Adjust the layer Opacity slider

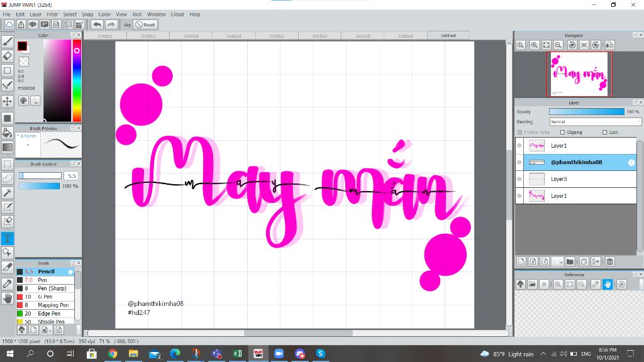coord(587,112)
